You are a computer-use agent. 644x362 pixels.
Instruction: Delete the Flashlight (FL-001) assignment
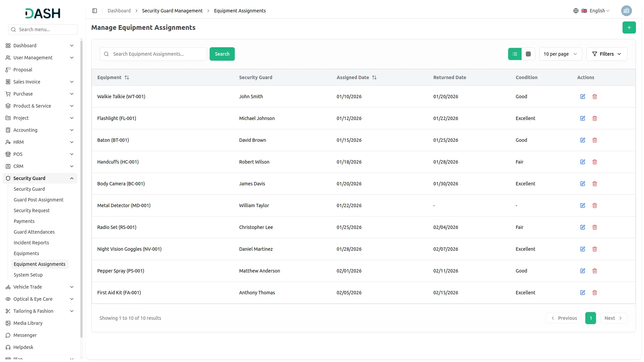[x=595, y=118]
